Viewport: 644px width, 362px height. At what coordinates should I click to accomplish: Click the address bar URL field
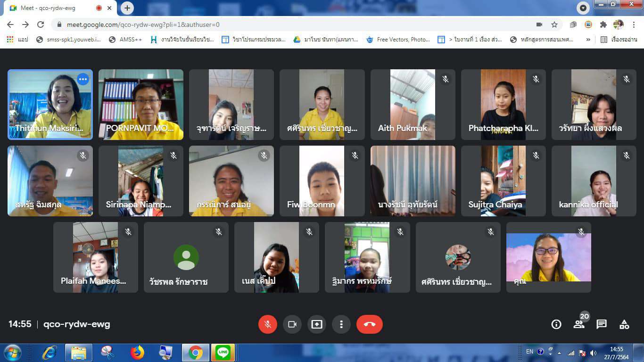283,25
